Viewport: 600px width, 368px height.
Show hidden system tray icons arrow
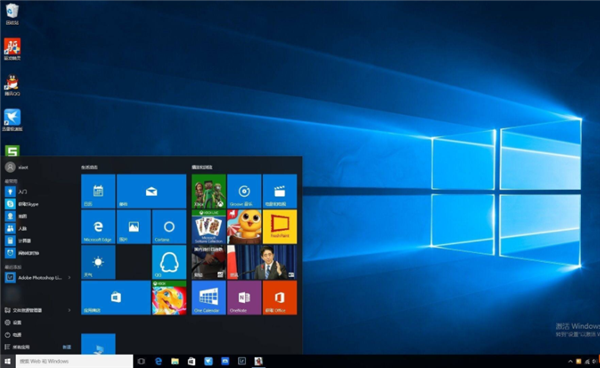coord(570,361)
